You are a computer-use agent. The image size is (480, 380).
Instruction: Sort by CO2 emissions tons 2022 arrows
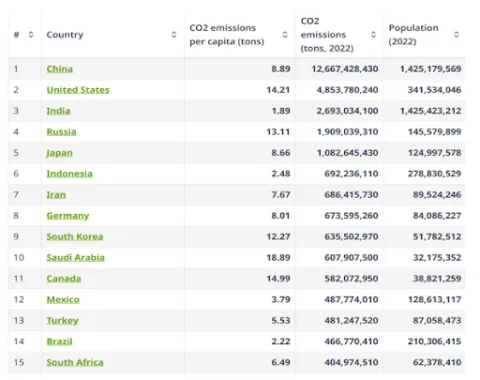(373, 34)
